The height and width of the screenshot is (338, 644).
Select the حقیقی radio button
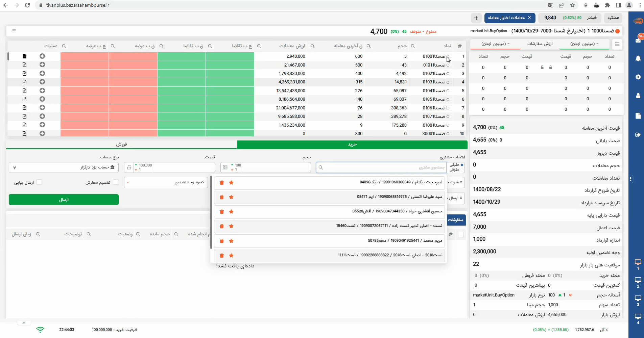coord(462,165)
